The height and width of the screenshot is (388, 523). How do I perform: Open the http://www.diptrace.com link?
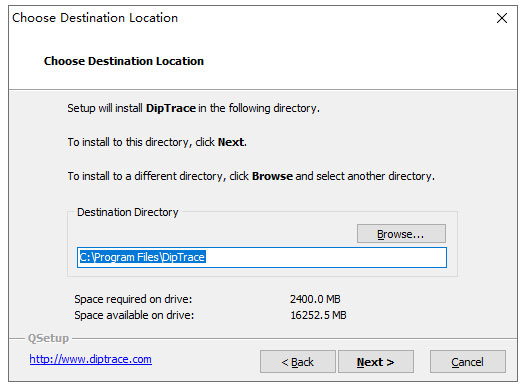coord(90,359)
